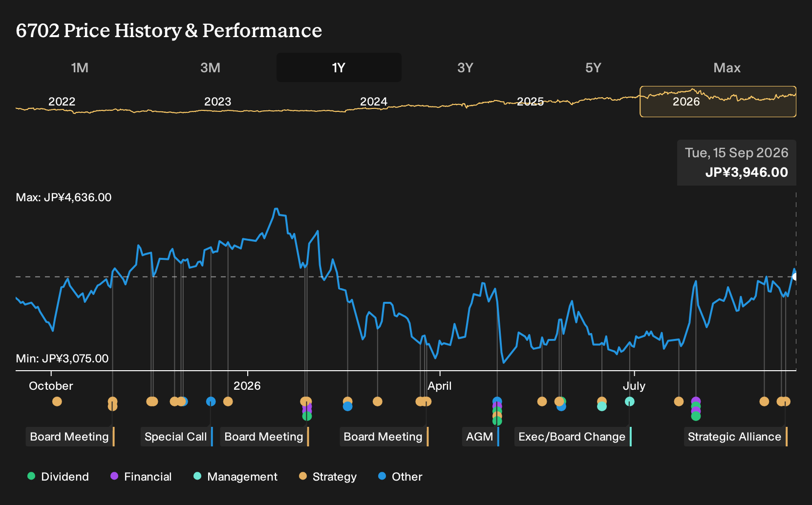Open the Special Call event label
The image size is (812, 505).
point(176,437)
